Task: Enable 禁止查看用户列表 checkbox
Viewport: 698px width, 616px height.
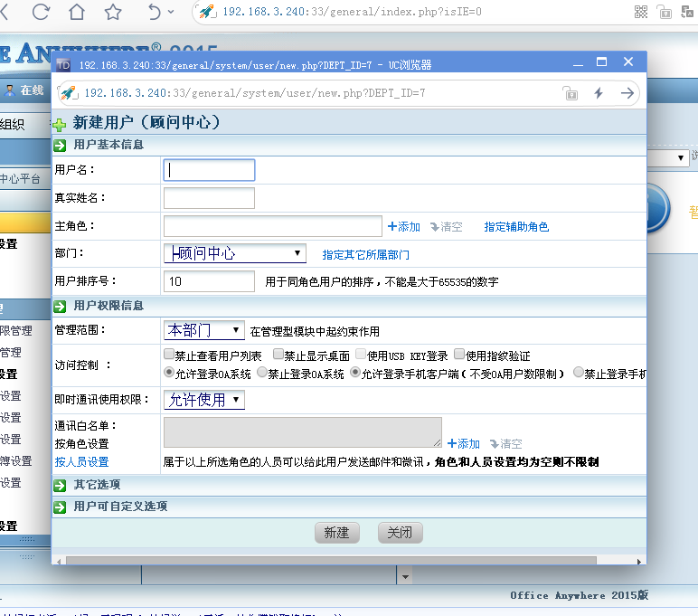Action: tap(169, 355)
